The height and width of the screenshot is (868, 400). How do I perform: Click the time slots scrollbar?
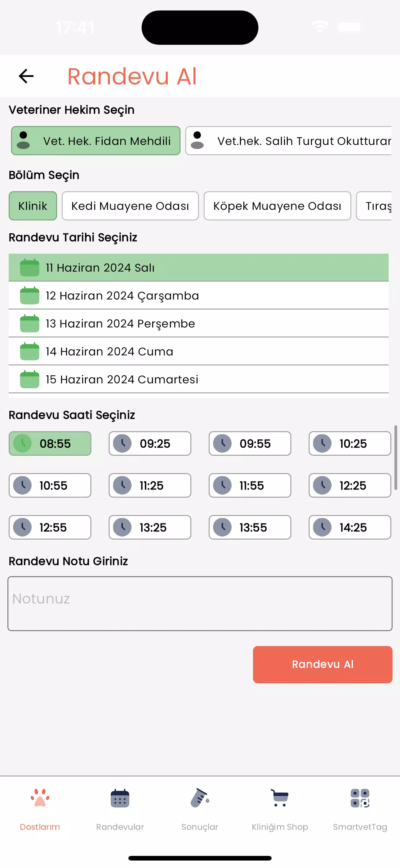point(396,457)
